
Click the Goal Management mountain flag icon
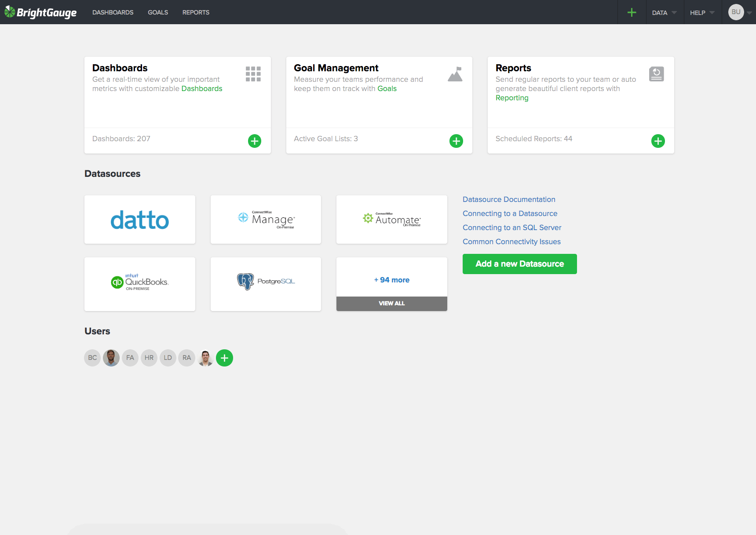pos(455,74)
